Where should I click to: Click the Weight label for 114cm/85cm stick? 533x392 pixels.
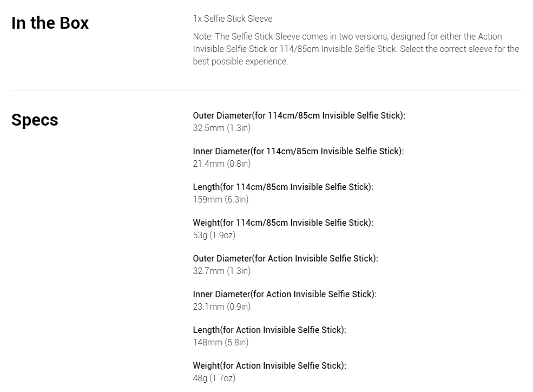point(283,223)
